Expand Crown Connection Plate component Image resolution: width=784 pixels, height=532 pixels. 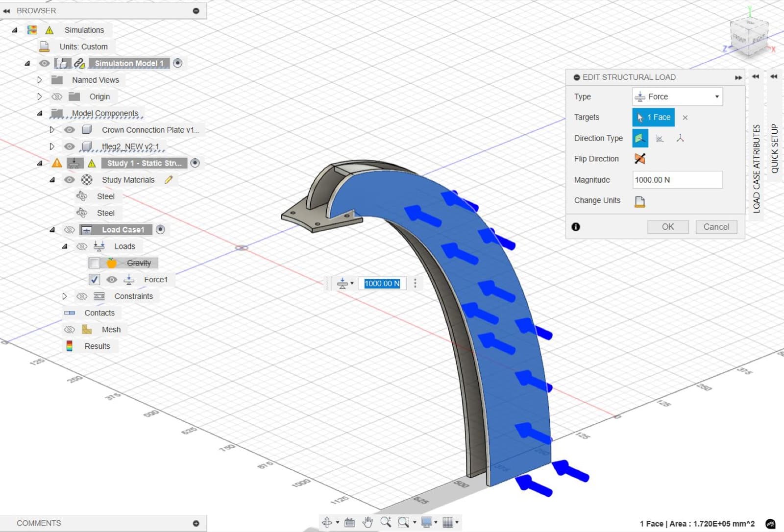pyautogui.click(x=52, y=130)
